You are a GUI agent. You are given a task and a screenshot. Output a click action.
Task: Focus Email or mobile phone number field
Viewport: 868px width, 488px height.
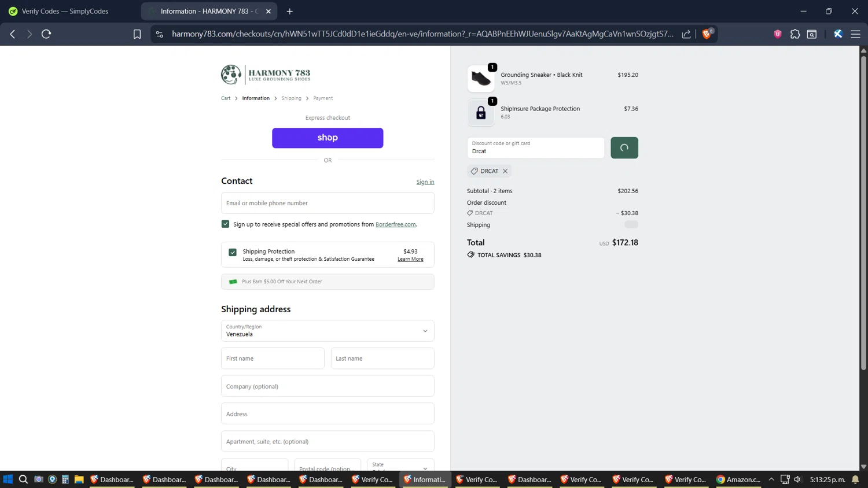click(x=328, y=203)
